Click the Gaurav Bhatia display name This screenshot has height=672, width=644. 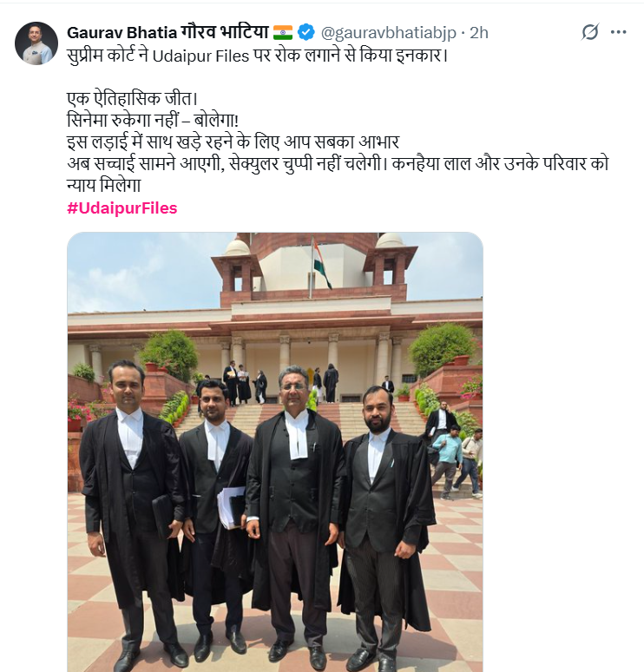[168, 33]
